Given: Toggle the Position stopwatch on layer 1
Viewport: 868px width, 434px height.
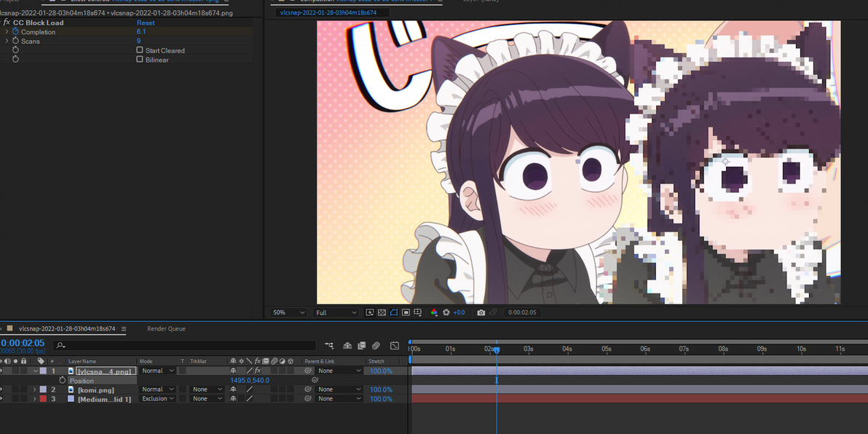Looking at the screenshot, I should 63,380.
